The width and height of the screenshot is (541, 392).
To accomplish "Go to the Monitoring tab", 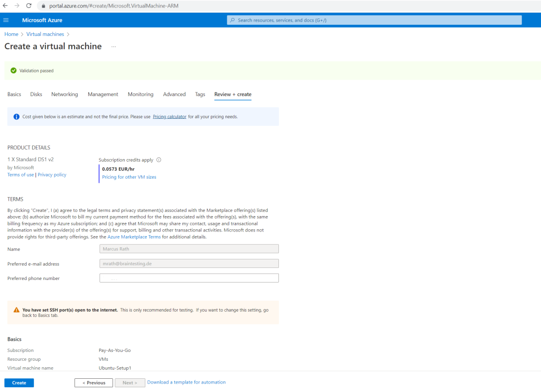I will pos(141,94).
